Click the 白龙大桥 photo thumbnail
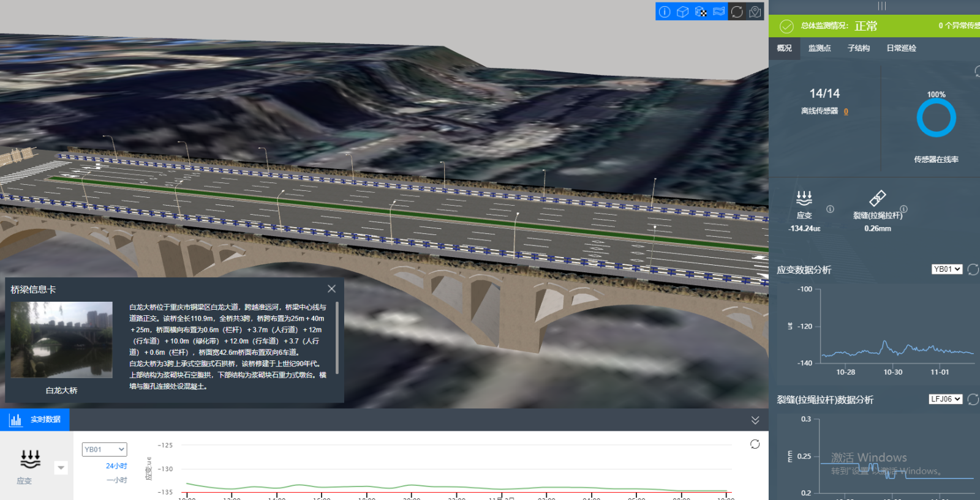Screen dimensions: 980x500 pyautogui.click(x=62, y=340)
